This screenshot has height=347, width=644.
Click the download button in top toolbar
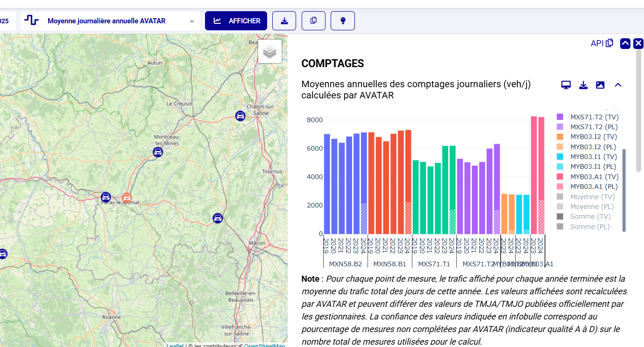pos(284,21)
